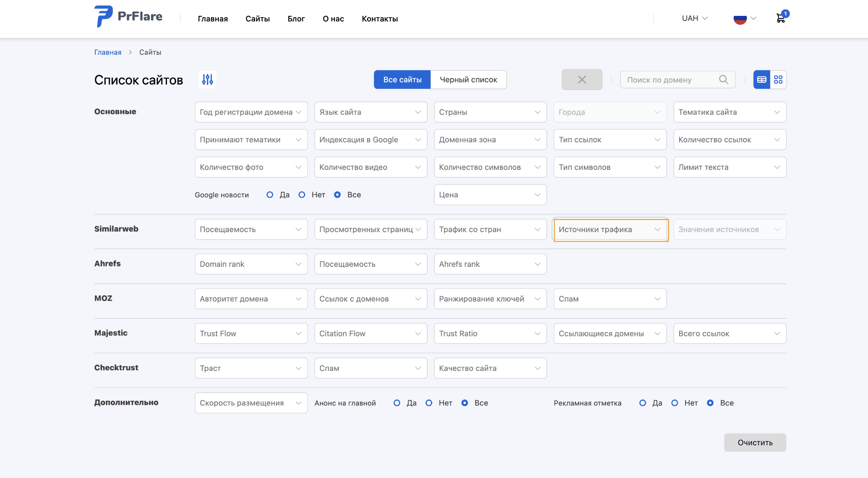Screen dimensions: 868x478
Task: Click the Очистить button
Action: click(755, 442)
